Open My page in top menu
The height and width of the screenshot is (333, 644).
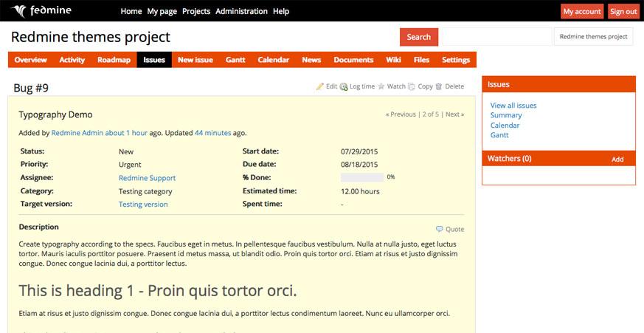click(x=162, y=11)
